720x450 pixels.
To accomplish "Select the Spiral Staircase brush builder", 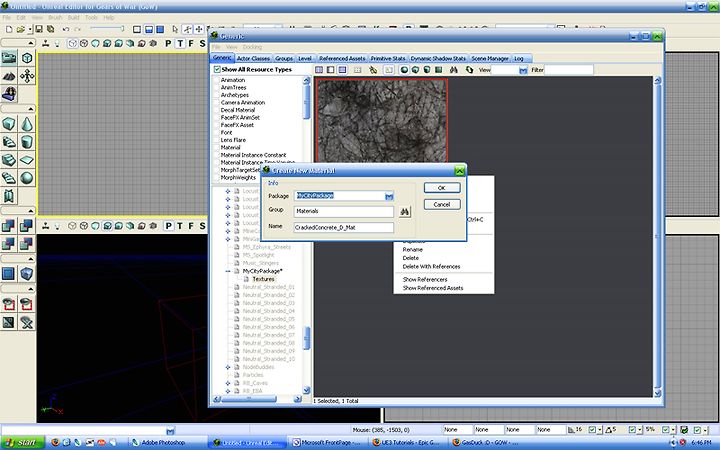I will tap(9, 178).
